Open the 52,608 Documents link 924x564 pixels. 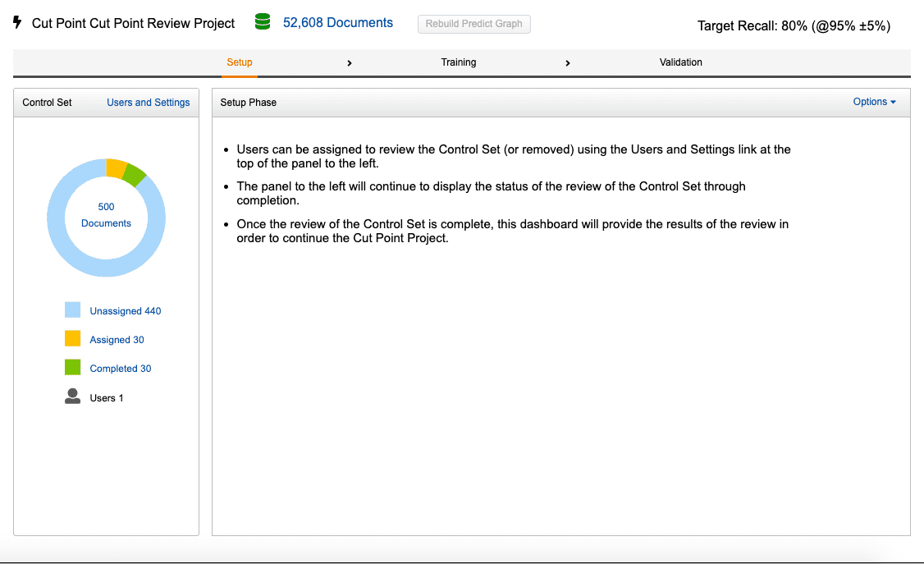[337, 22]
